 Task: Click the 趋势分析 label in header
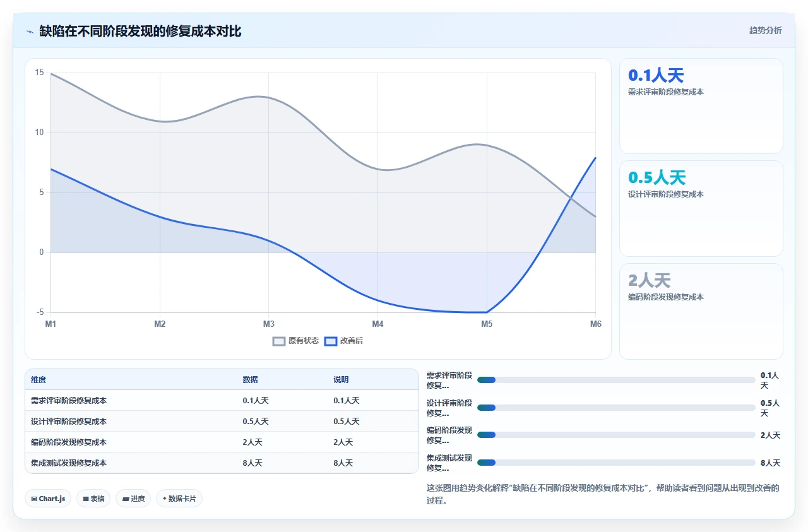(x=765, y=30)
